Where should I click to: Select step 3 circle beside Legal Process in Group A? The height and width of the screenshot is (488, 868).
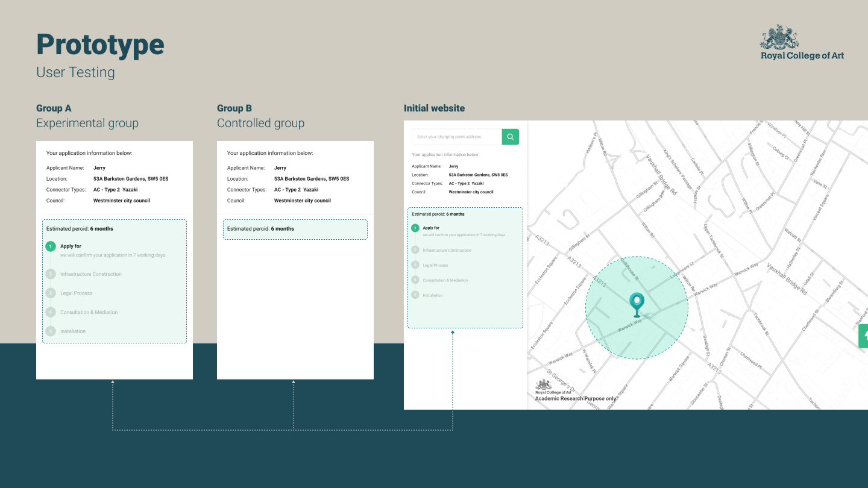pyautogui.click(x=51, y=293)
